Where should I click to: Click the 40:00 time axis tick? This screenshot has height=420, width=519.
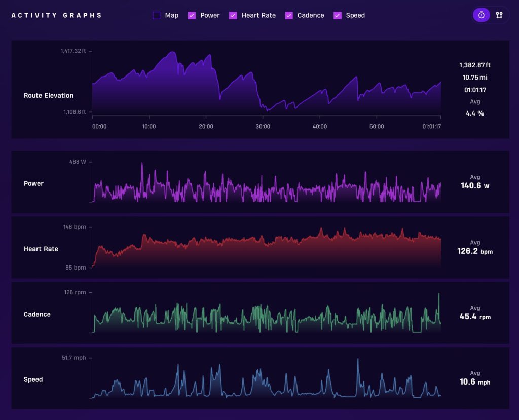[320, 127]
